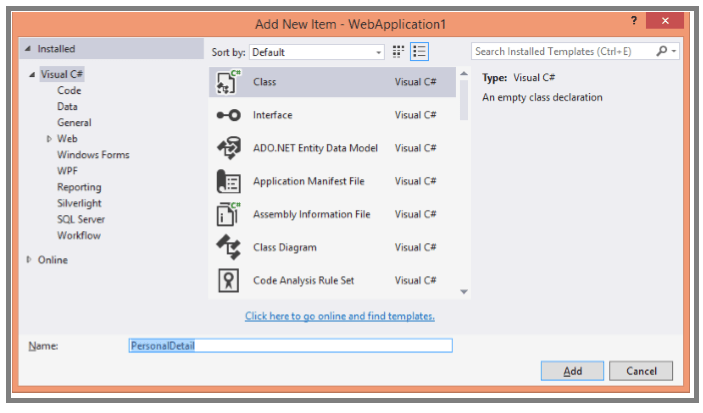The image size is (703, 413).
Task: Select the Workflow category
Action: 79,236
